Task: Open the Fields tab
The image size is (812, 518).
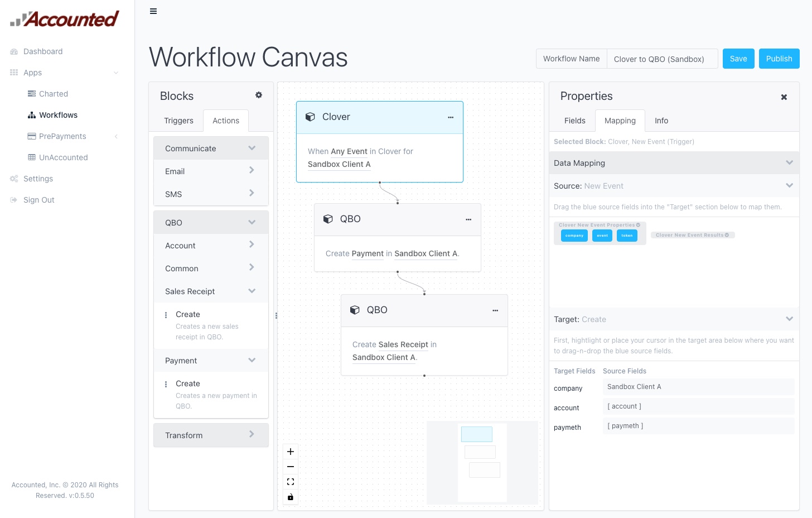Action: (x=575, y=121)
